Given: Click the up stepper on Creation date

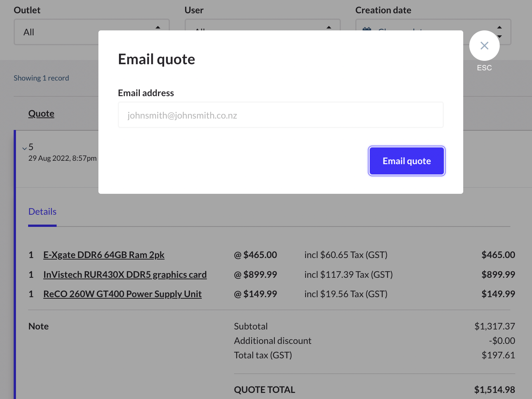Looking at the screenshot, I should click(499, 27).
